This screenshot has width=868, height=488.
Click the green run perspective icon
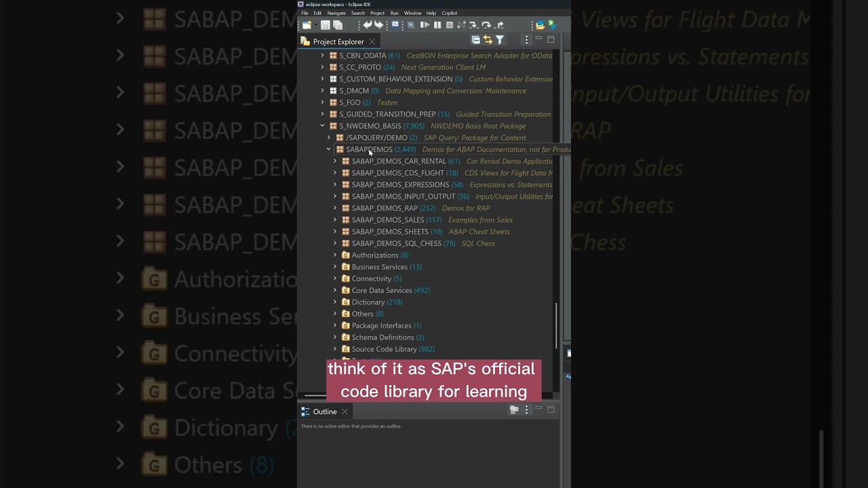pyautogui.click(x=551, y=24)
